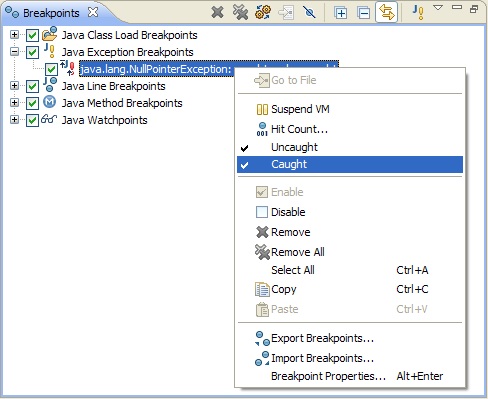488x399 pixels.
Task: Uncheck Java Watchpoints checkbox
Action: point(32,120)
